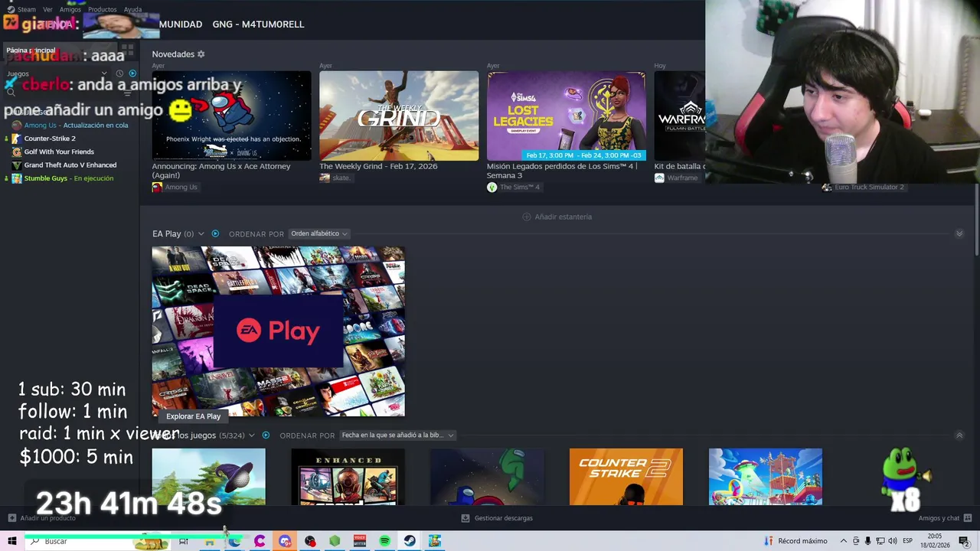Open the Voicemeeter taskbar icon
Viewport: 980px width, 551px height.
pyautogui.click(x=360, y=541)
